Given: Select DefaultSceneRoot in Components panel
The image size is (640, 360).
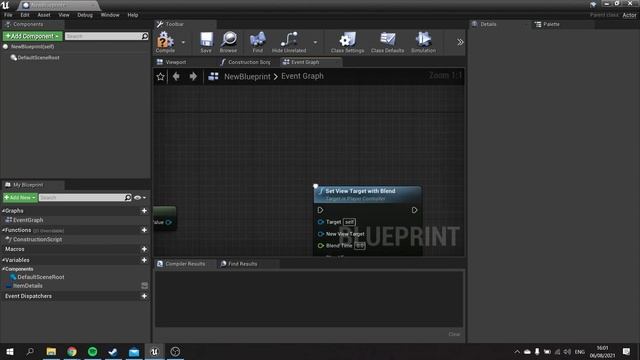Looking at the screenshot, I should 38,58.
